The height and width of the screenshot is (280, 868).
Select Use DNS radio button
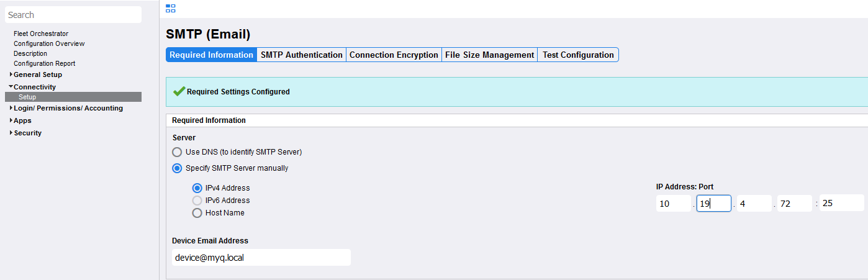(178, 152)
